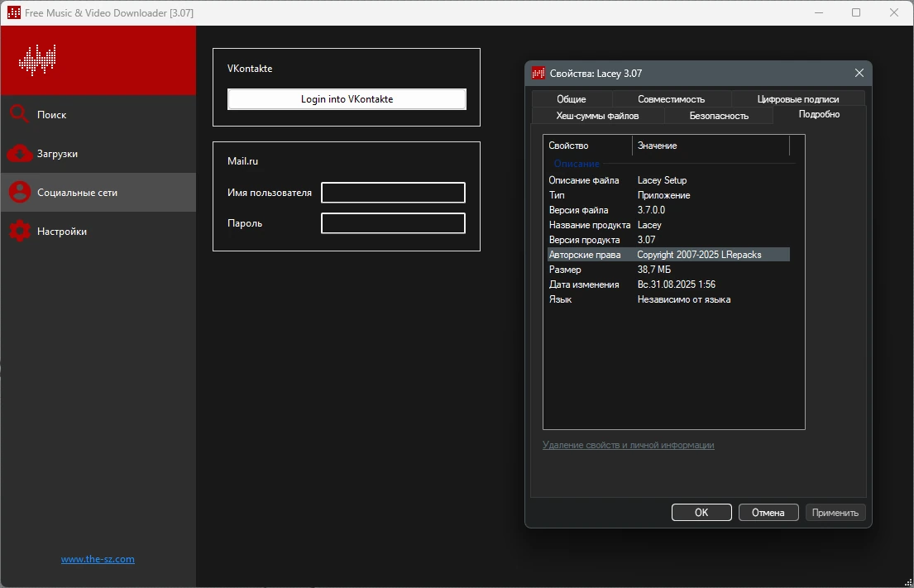Select the Язык property row
The width and height of the screenshot is (914, 588).
click(668, 299)
